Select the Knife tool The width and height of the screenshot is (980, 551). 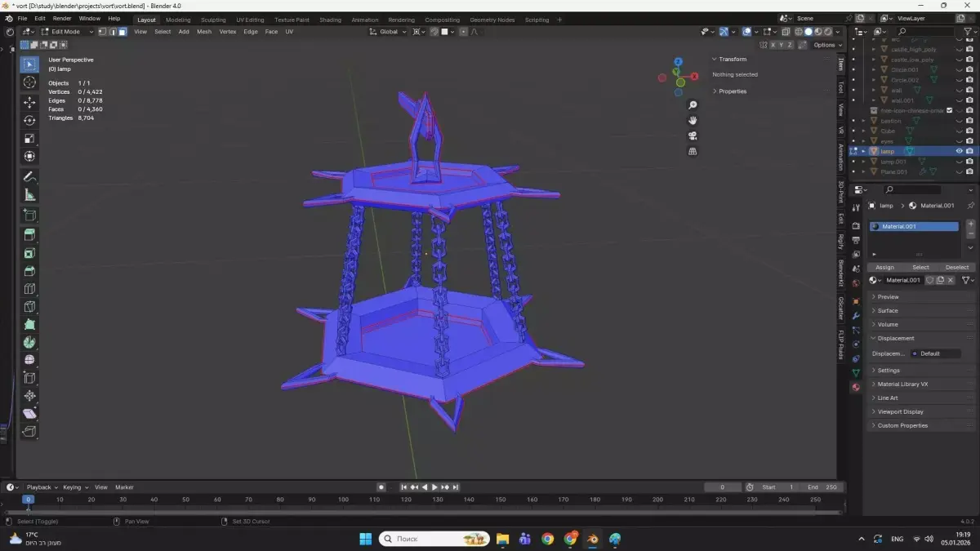pyautogui.click(x=29, y=307)
